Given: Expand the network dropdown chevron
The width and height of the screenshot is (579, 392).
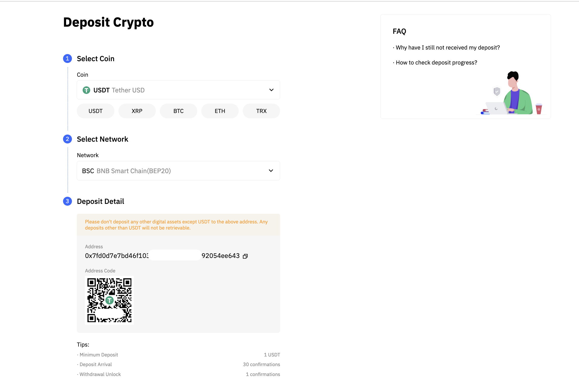Looking at the screenshot, I should tap(271, 171).
